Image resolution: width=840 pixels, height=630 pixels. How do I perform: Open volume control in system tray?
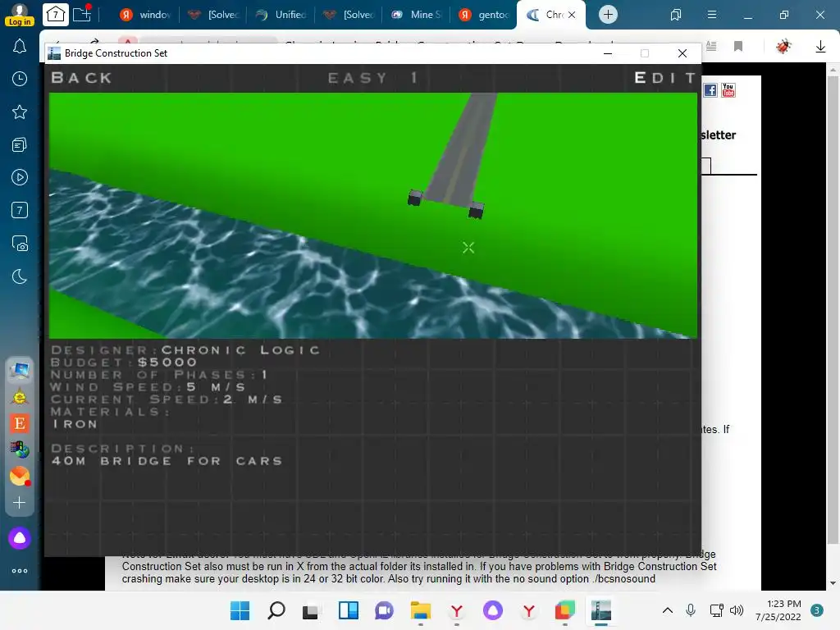point(737,610)
